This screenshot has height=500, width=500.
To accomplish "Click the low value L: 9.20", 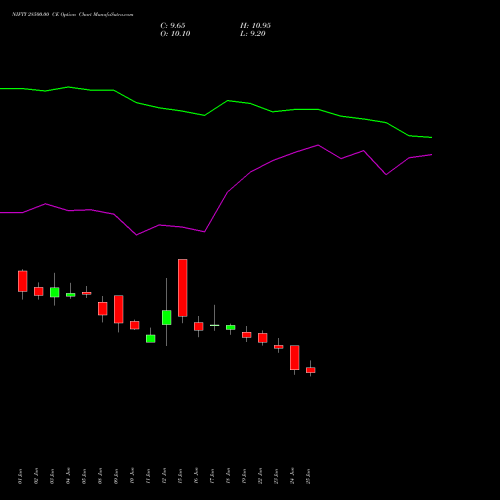I will pyautogui.click(x=253, y=34).
